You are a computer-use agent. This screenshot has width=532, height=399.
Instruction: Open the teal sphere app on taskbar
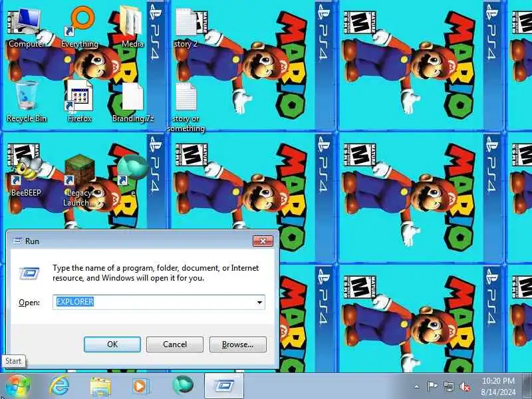tap(182, 386)
